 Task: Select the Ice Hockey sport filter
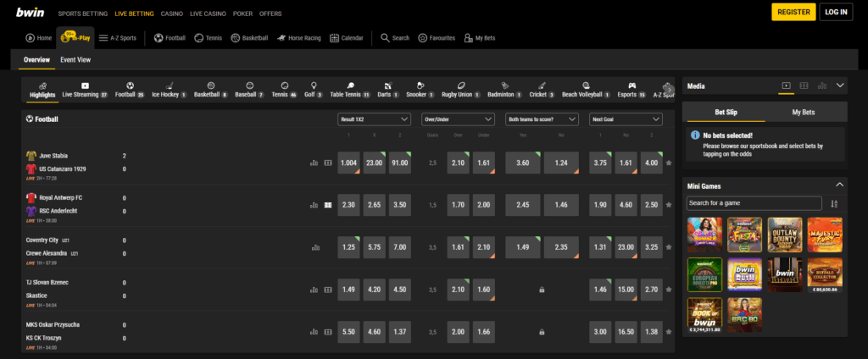169,90
